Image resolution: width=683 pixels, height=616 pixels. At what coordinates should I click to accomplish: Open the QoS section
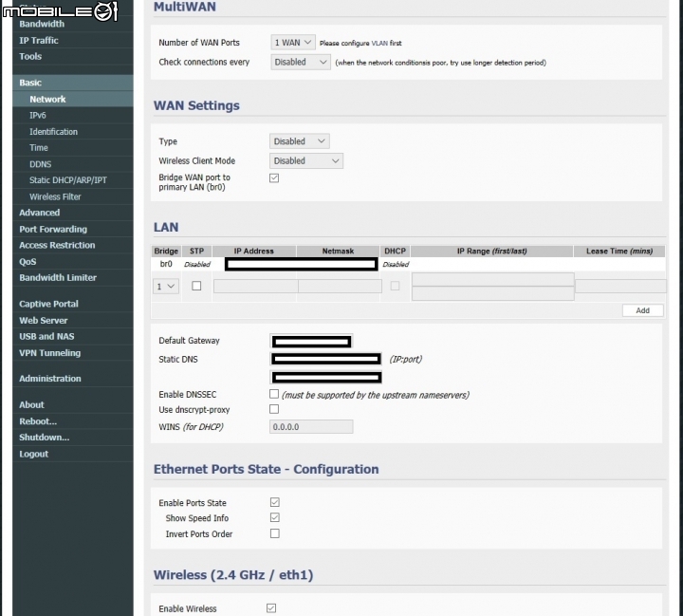(x=28, y=262)
